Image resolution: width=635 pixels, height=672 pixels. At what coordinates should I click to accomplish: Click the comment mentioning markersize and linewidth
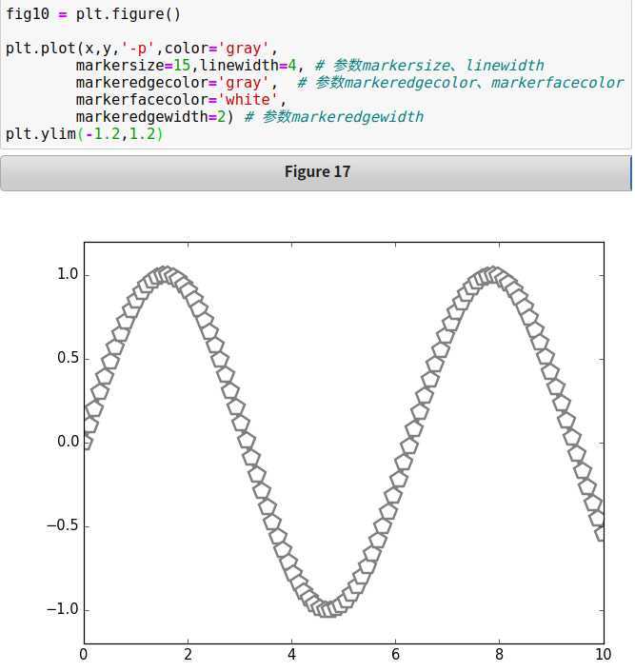429,66
